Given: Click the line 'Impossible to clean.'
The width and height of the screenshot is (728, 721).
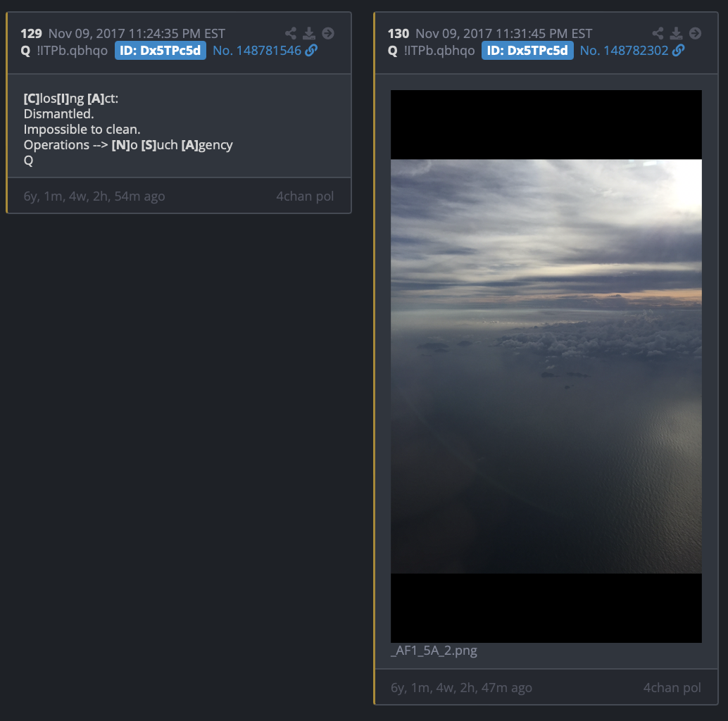Looking at the screenshot, I should (82, 130).
